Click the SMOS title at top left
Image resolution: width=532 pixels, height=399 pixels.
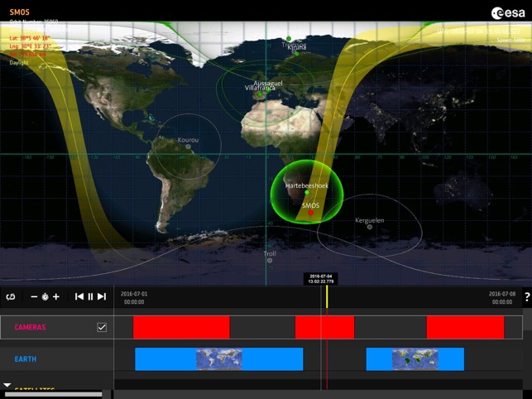(x=20, y=12)
